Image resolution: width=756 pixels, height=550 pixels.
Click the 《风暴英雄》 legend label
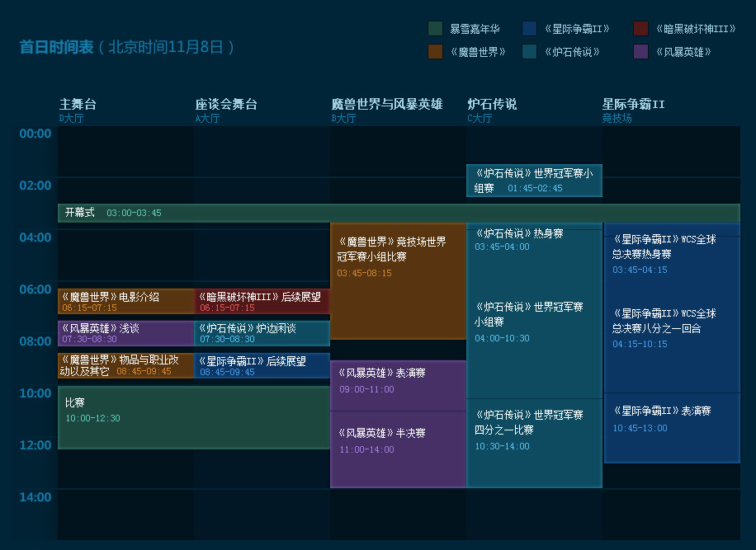coord(683,52)
